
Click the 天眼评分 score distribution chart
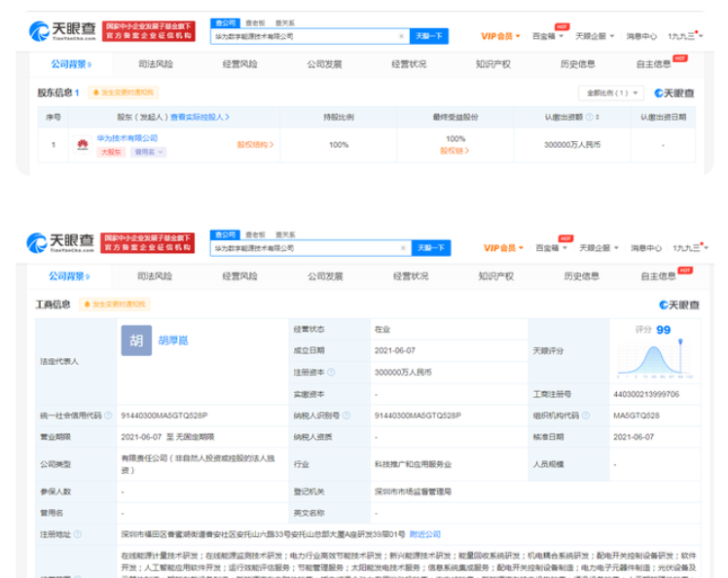tap(655, 357)
